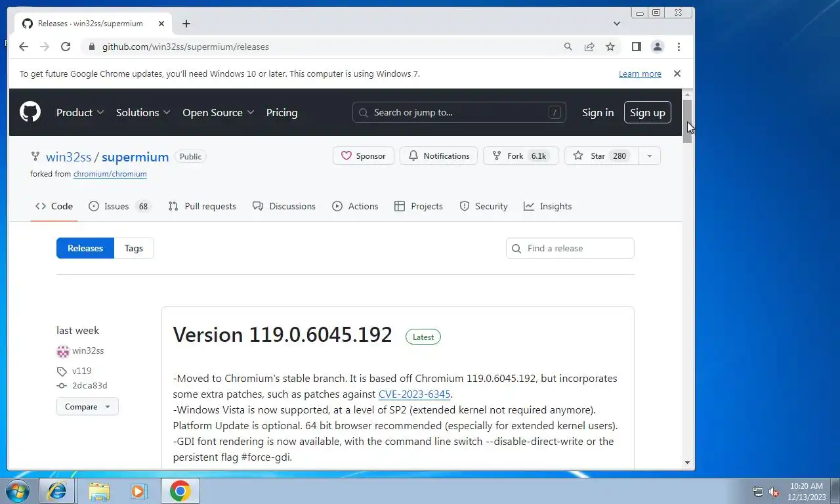The height and width of the screenshot is (504, 840).
Task: Open the Insights tab
Action: pyautogui.click(x=548, y=206)
